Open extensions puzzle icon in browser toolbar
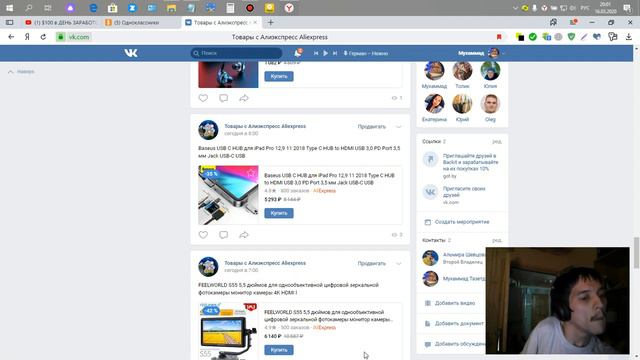 click(x=612, y=37)
